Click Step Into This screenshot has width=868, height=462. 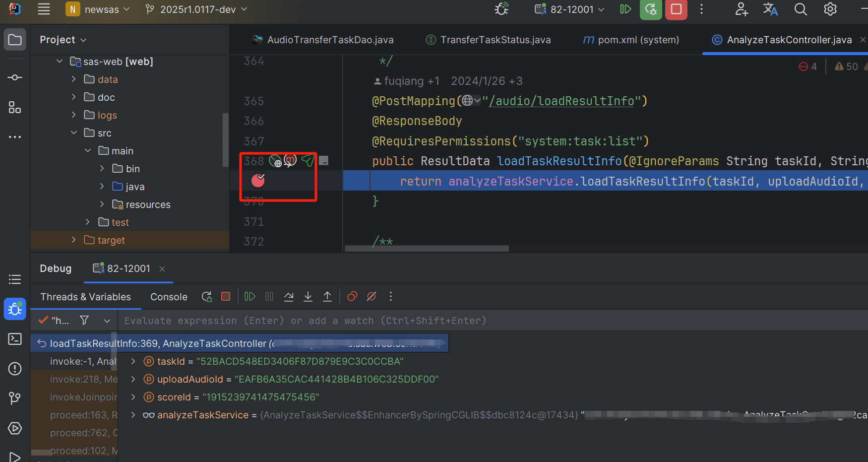click(308, 296)
